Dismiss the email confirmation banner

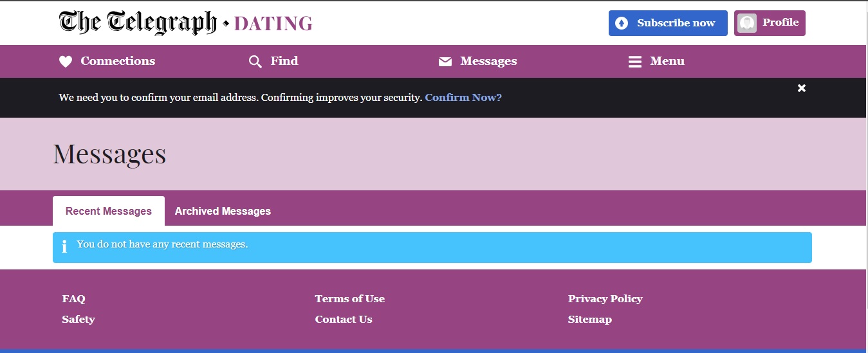point(802,88)
